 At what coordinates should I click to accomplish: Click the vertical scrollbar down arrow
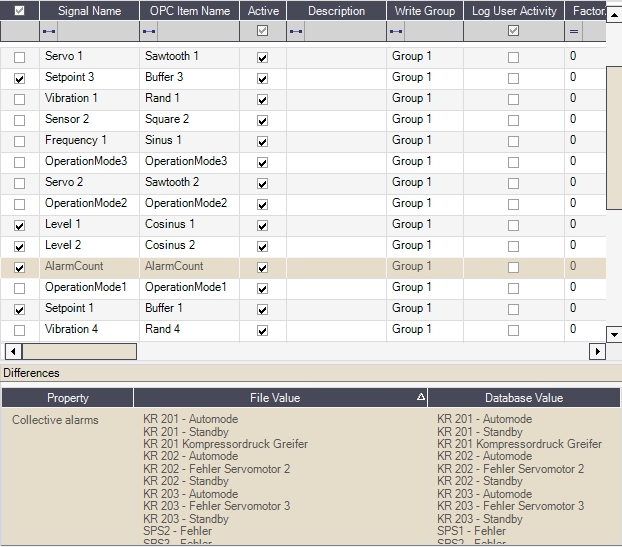(614, 334)
